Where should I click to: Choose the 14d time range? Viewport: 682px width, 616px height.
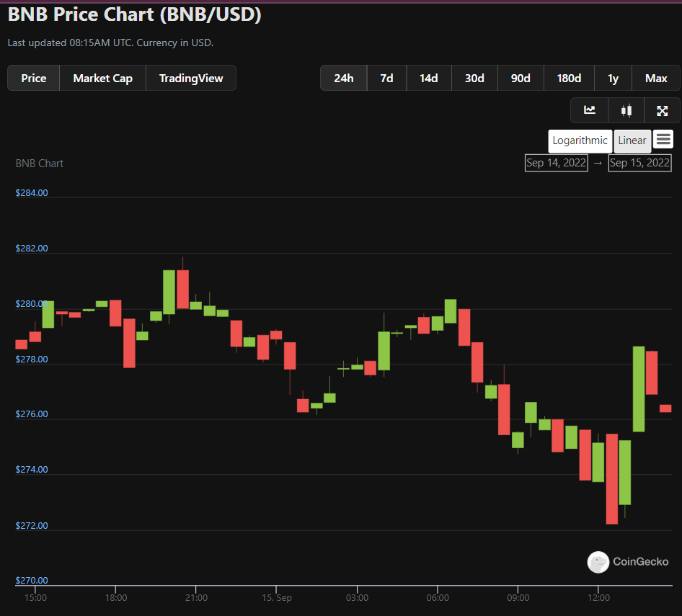429,79
